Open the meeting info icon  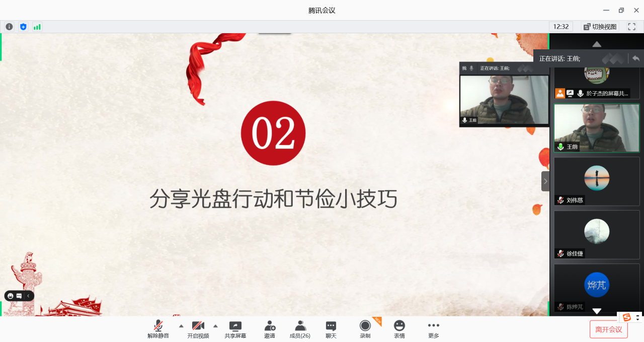tap(9, 27)
